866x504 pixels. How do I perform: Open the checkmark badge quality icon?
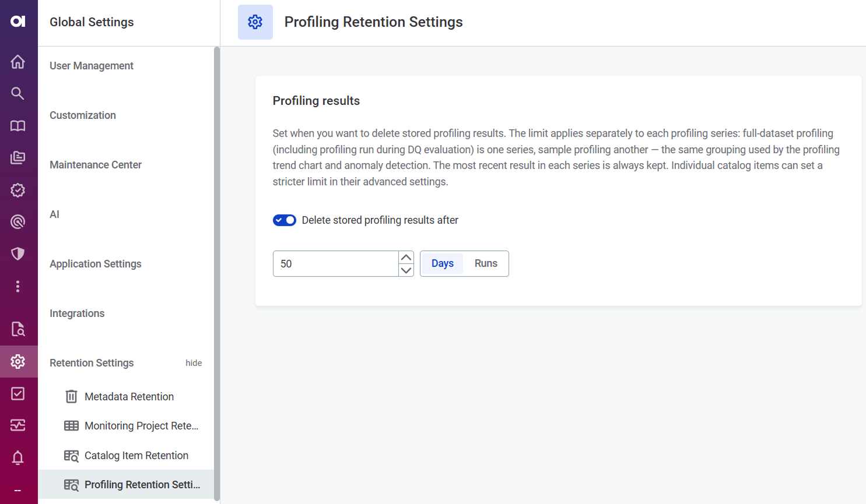[18, 190]
